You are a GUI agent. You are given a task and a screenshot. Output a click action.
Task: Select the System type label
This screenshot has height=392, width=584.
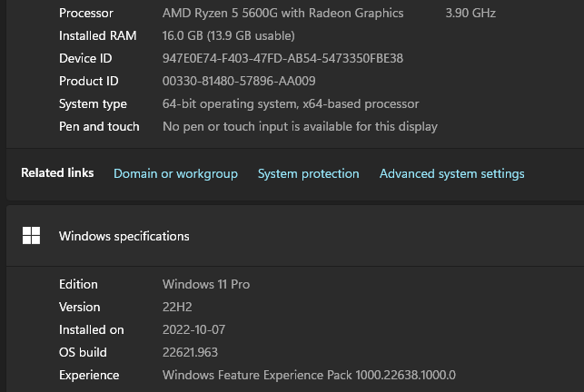(x=93, y=103)
